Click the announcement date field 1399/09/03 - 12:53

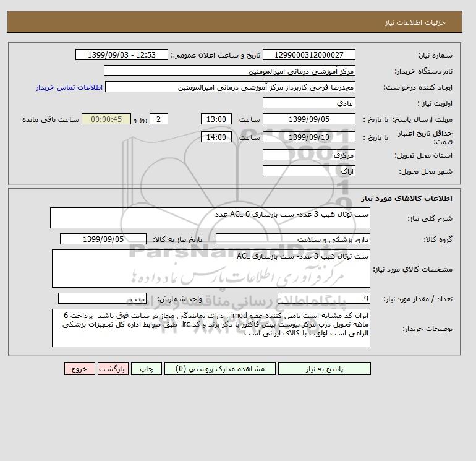[121, 54]
